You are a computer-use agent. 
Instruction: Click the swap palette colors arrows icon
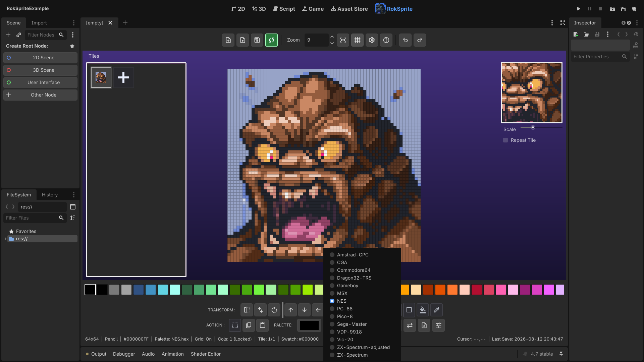click(x=410, y=325)
